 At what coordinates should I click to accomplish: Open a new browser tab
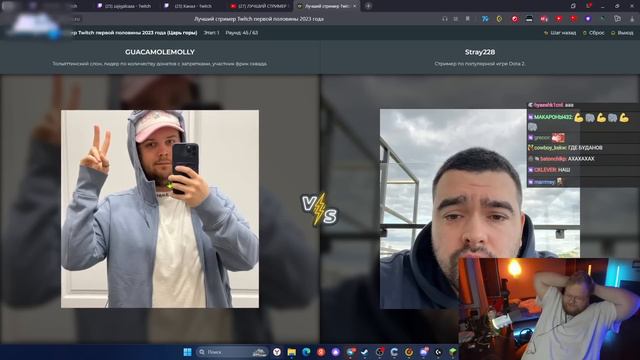click(368, 6)
